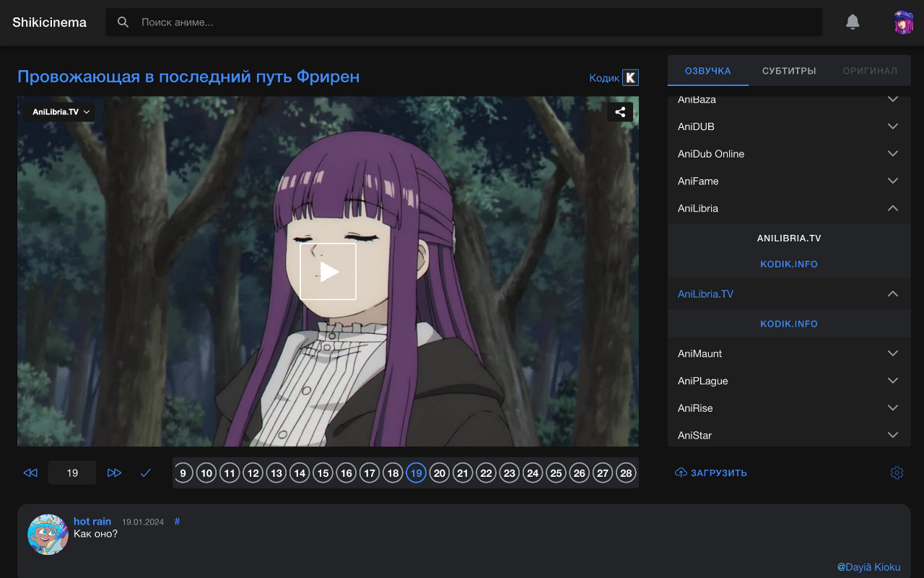Click the search magnifier icon

(x=123, y=22)
